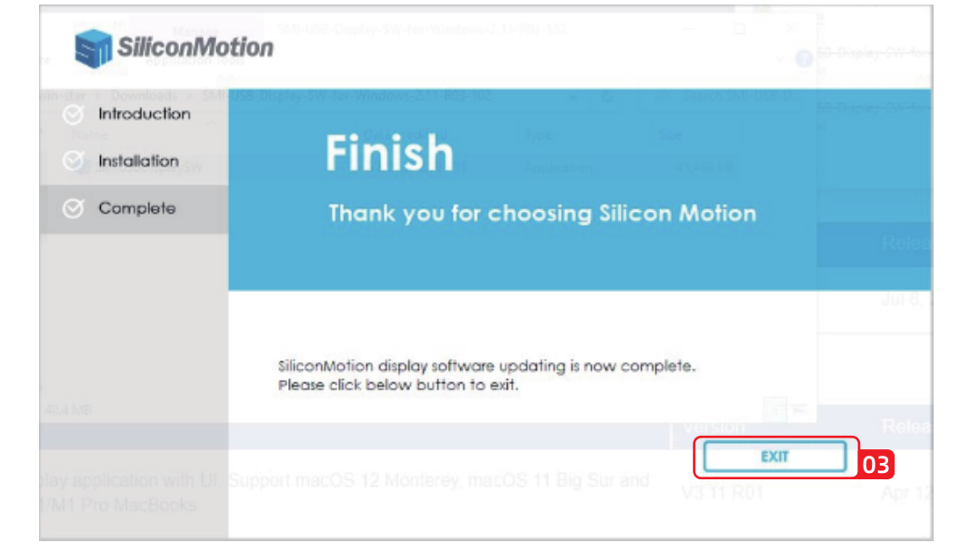Click the red 03 step callout badge
980x553 pixels.
click(875, 465)
